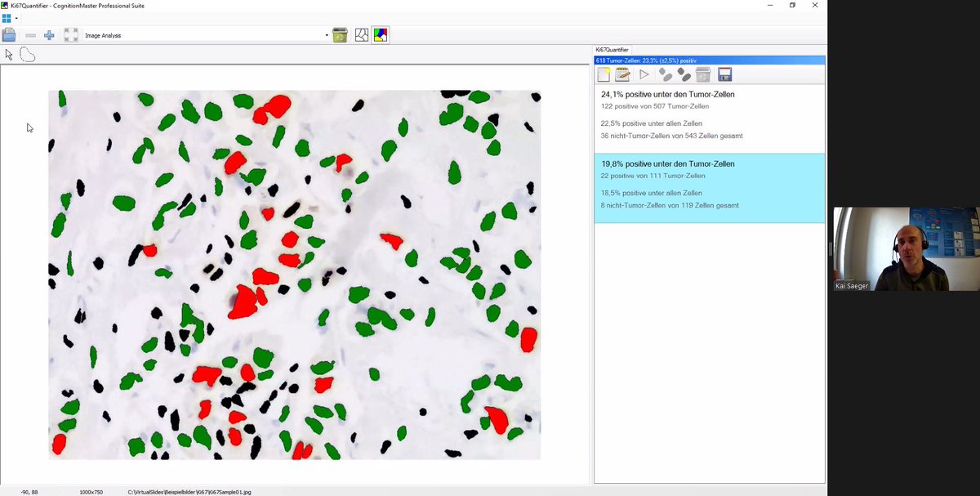Select the freehand lasso region tool
This screenshot has height=496, width=980.
coord(27,55)
